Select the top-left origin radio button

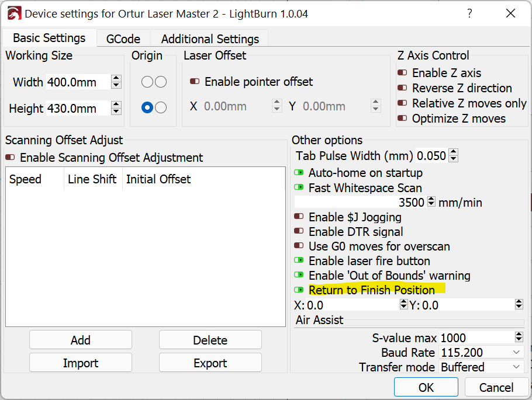point(147,82)
